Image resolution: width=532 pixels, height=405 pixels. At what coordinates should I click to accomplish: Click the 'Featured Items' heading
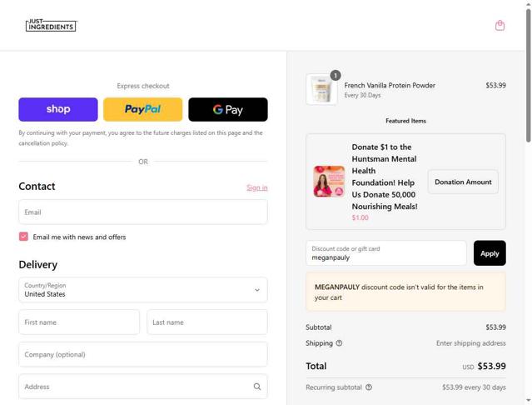(x=405, y=121)
